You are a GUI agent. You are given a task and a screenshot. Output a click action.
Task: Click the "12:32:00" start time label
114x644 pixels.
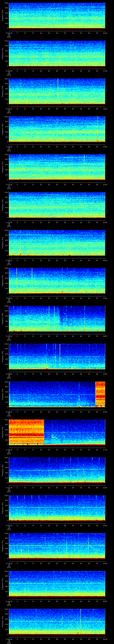coord(9,147)
